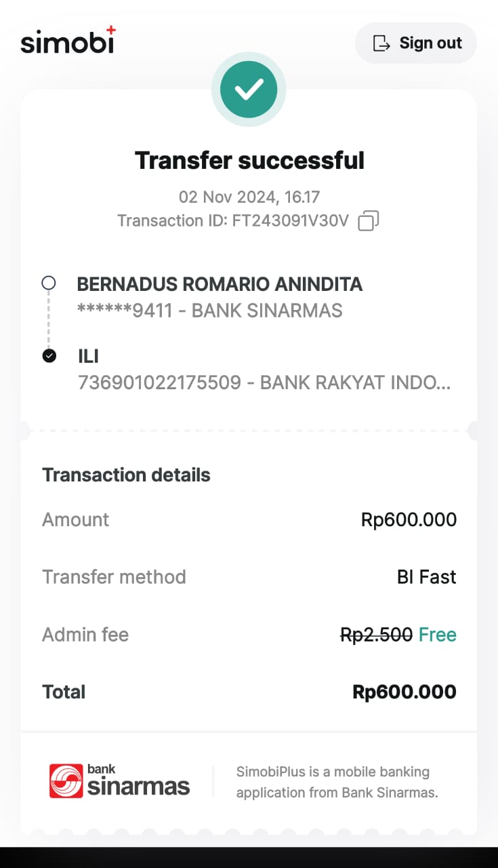Screen dimensions: 498x868
Task: Click the red plus in simobi logo
Action: tap(111, 29)
